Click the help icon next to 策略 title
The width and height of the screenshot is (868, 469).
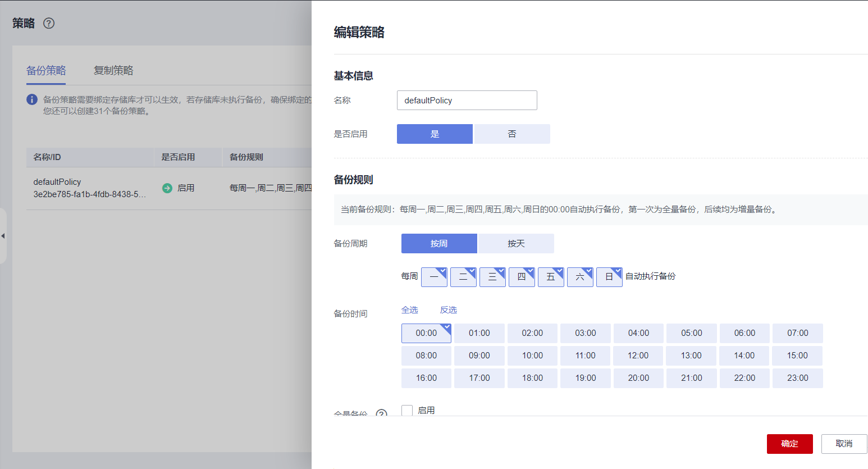click(x=49, y=23)
